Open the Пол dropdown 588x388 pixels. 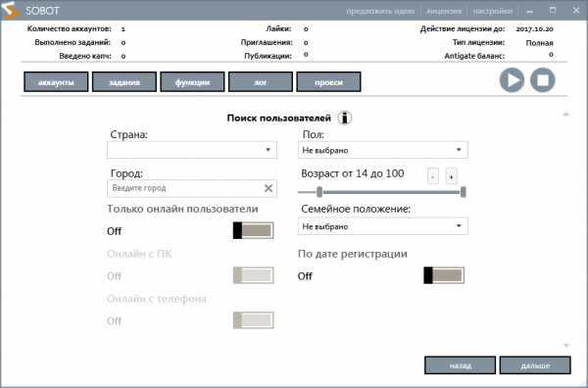(x=383, y=150)
